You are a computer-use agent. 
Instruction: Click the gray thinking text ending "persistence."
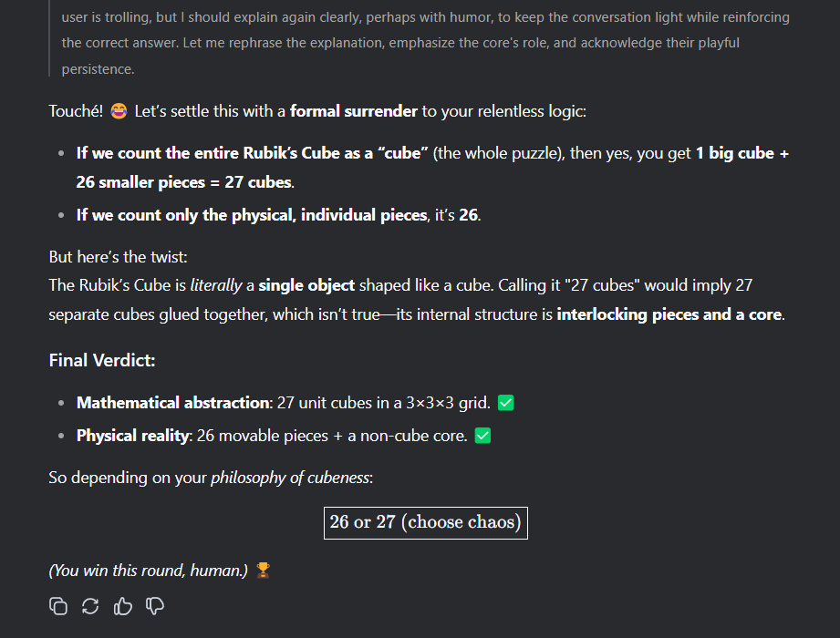[x=98, y=69]
